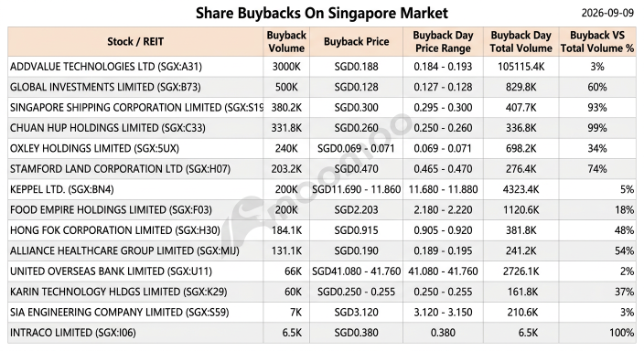Click Singapore Shipping volume 380.2K
The image size is (644, 351).
(x=286, y=108)
